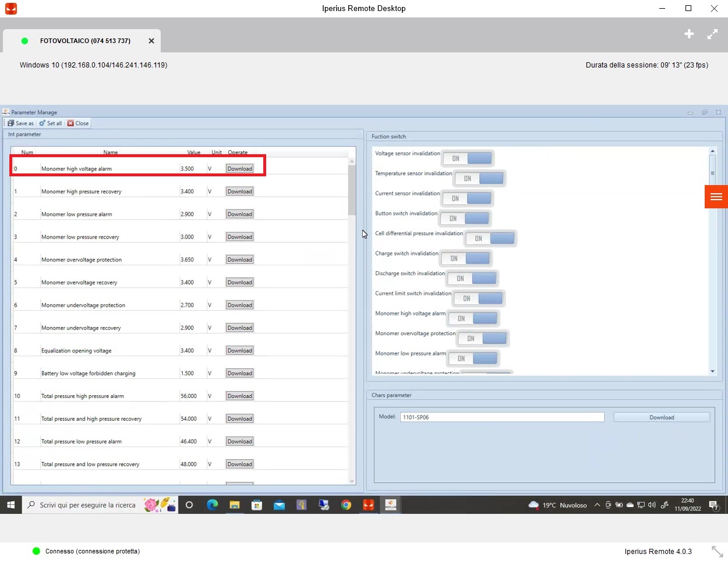
Task: Click the Close button in Parameter Manage toolbar
Action: (x=78, y=123)
